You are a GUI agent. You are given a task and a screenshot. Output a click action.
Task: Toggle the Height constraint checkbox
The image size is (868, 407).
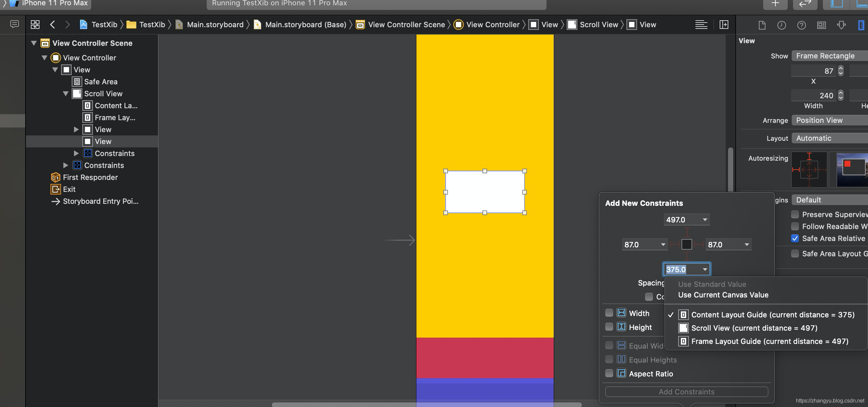coord(610,327)
